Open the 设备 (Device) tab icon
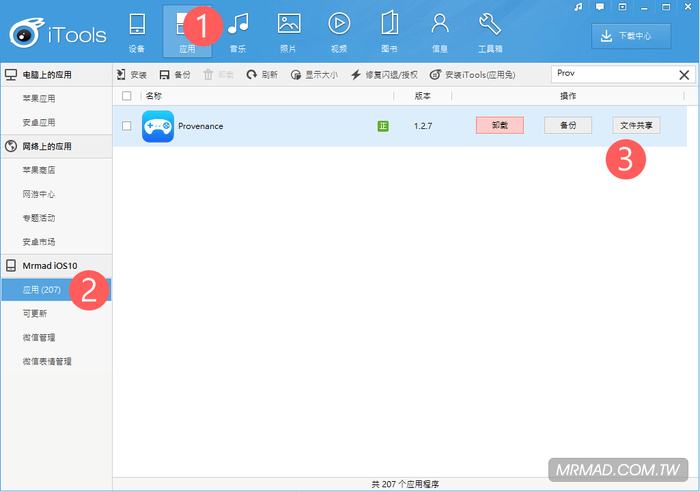 [137, 25]
